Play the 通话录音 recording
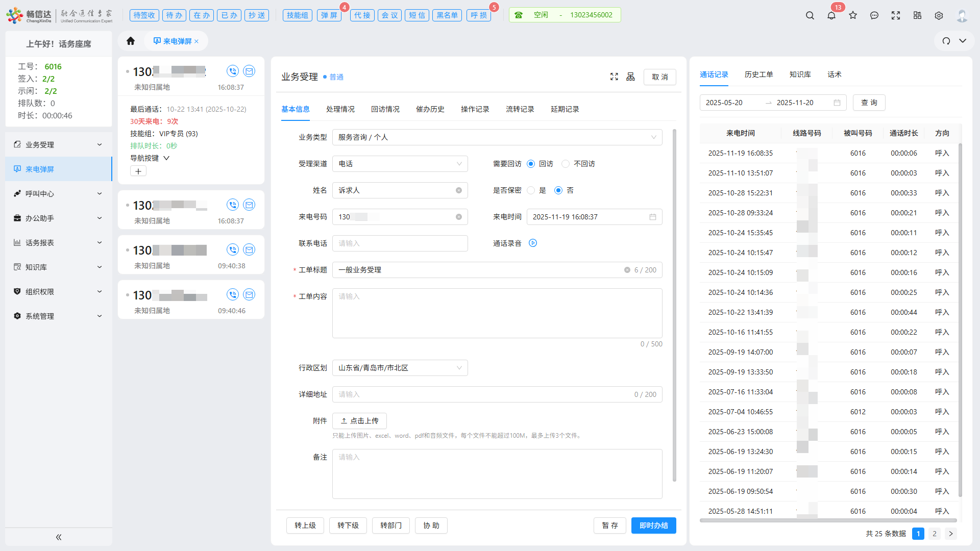The image size is (980, 551). [x=532, y=243]
